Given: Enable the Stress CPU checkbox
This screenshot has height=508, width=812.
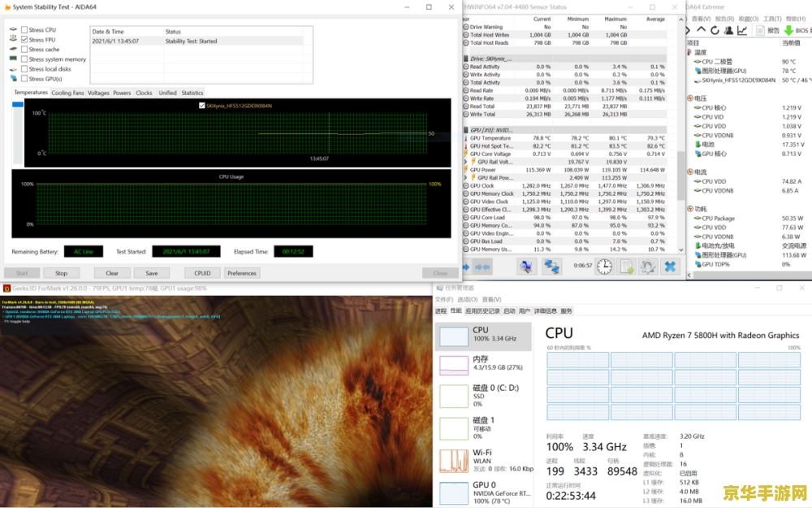Looking at the screenshot, I should pyautogui.click(x=24, y=29).
